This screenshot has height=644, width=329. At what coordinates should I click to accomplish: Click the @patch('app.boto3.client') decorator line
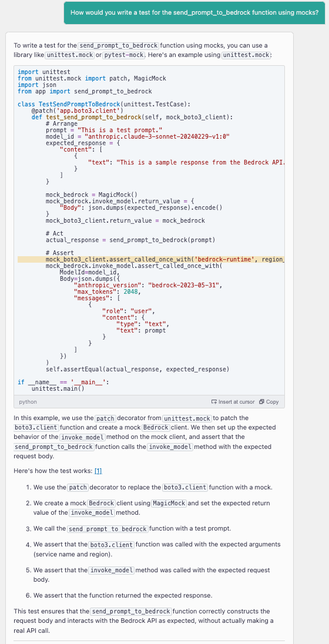pos(77,111)
